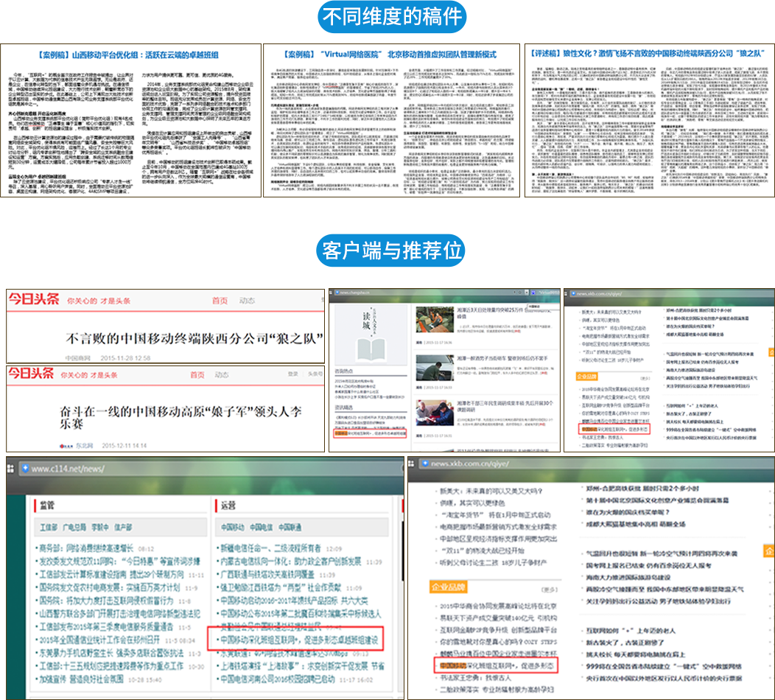The image size is (775, 700).
Task: Open "双11"的物流大战已经开始 in enlarged xkb page
Action: coord(482,550)
